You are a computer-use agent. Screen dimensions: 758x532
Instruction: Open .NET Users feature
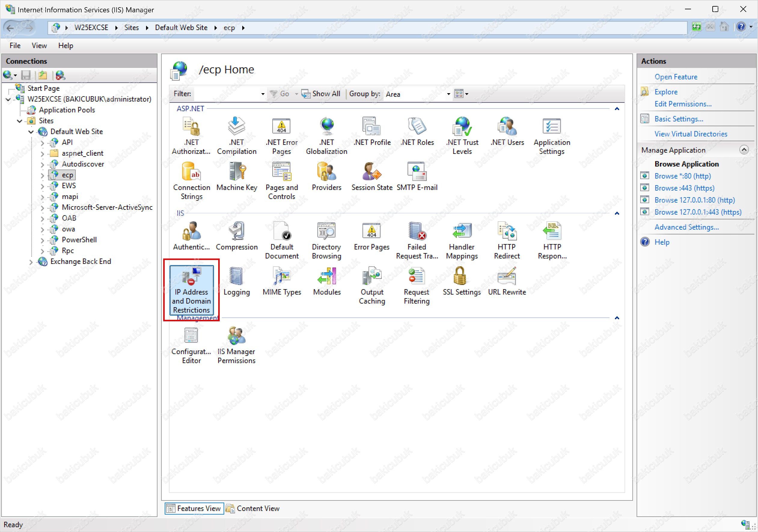pyautogui.click(x=507, y=131)
